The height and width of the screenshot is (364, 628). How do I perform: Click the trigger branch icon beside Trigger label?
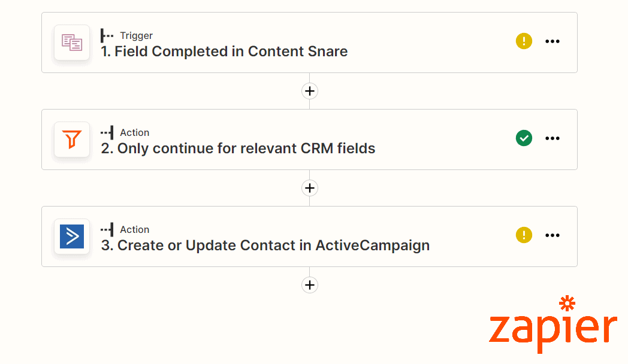pyautogui.click(x=107, y=35)
